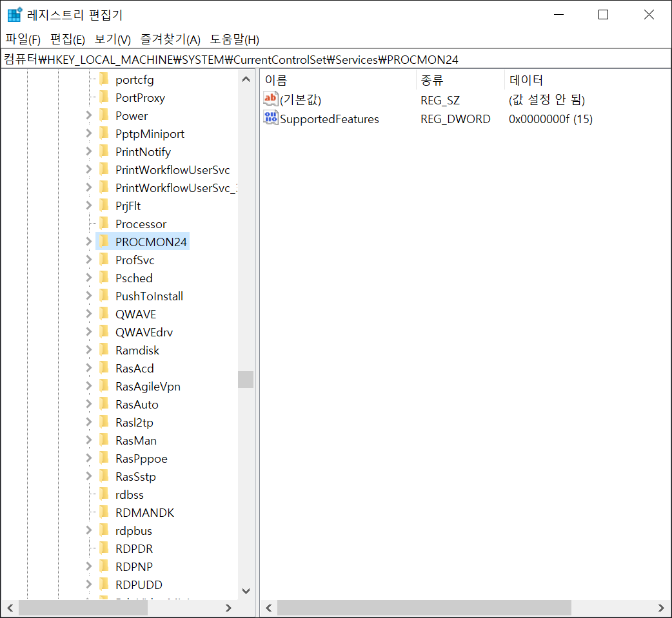Open the 파일(F) menu
The width and height of the screenshot is (672, 618).
tap(23, 39)
